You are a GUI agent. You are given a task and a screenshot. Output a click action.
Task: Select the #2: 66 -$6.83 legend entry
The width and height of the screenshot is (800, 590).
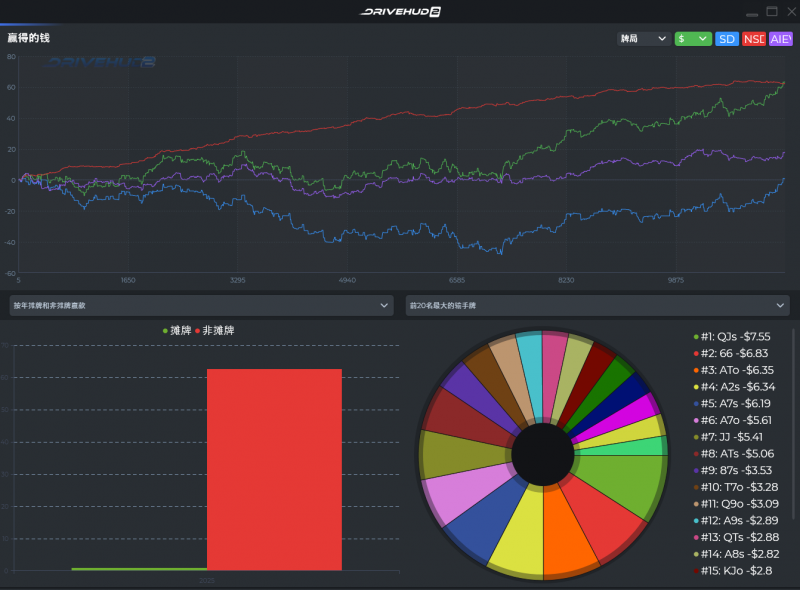pos(733,353)
